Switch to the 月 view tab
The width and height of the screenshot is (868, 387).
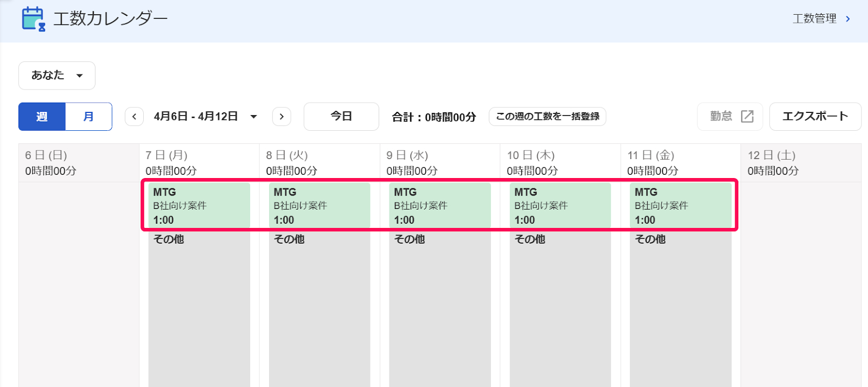88,117
